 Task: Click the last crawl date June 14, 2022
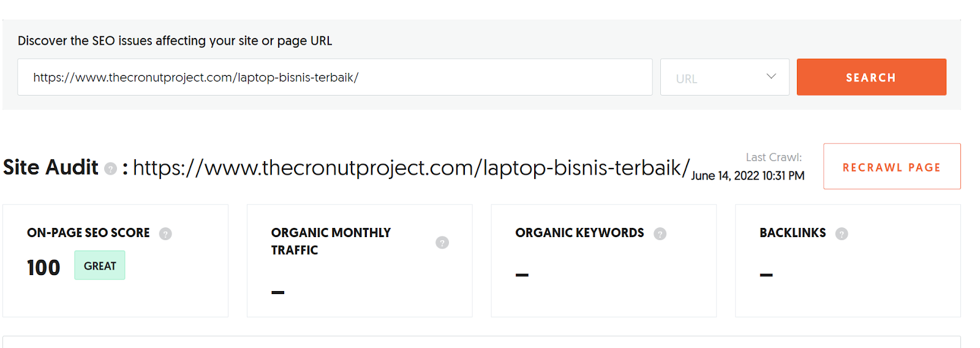click(x=747, y=176)
